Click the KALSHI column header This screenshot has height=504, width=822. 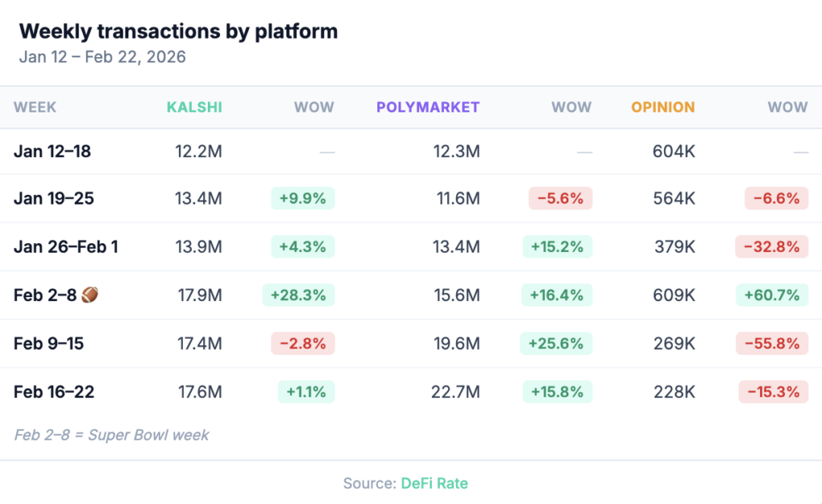(x=193, y=107)
